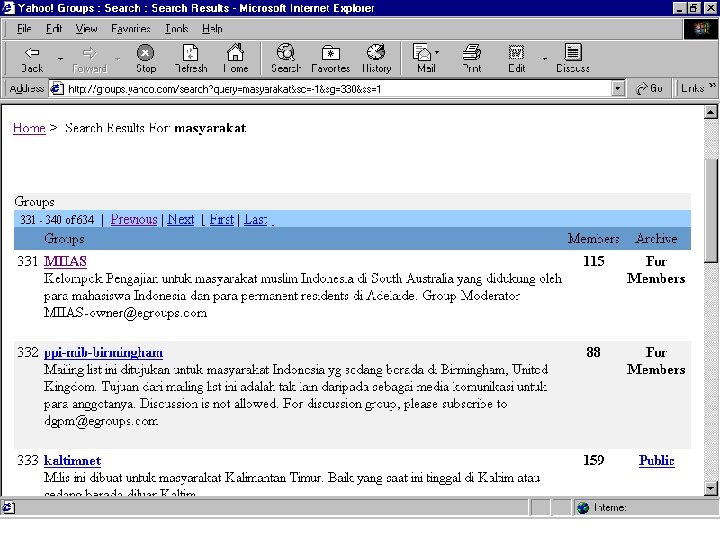The height and width of the screenshot is (540, 720).
Task: Open the ppi-mib-birmingham group link
Action: click(103, 353)
